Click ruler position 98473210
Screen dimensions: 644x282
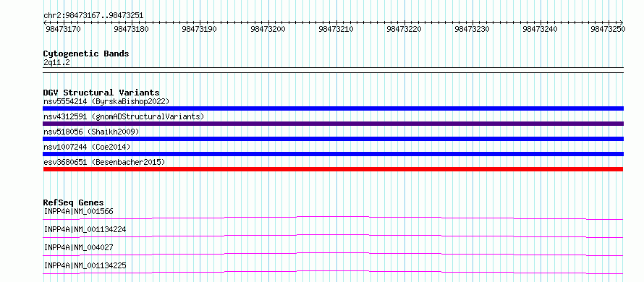[336, 29]
